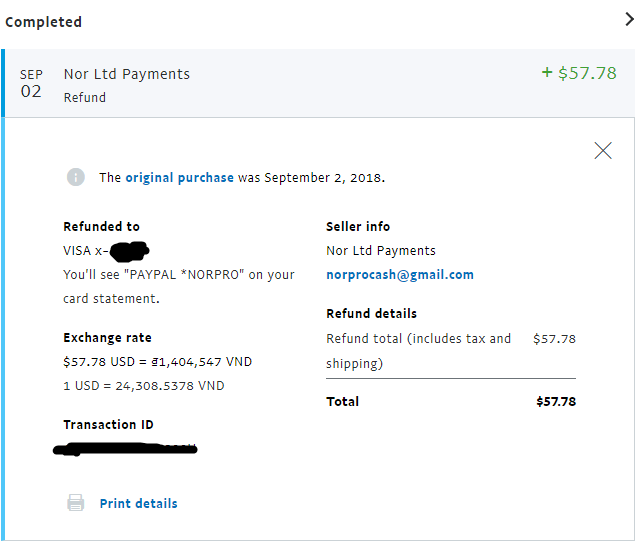Image resolution: width=636 pixels, height=543 pixels.
Task: Click the Refund label under Nor Ltd Payments
Action: (x=84, y=97)
